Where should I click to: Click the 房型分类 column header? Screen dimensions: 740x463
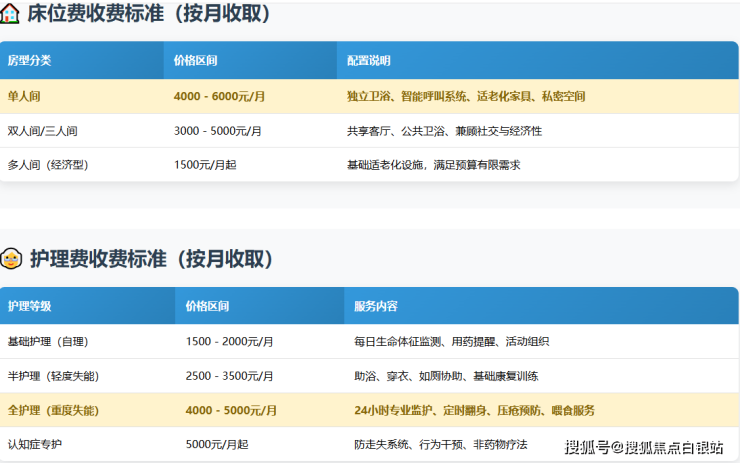tap(29, 61)
